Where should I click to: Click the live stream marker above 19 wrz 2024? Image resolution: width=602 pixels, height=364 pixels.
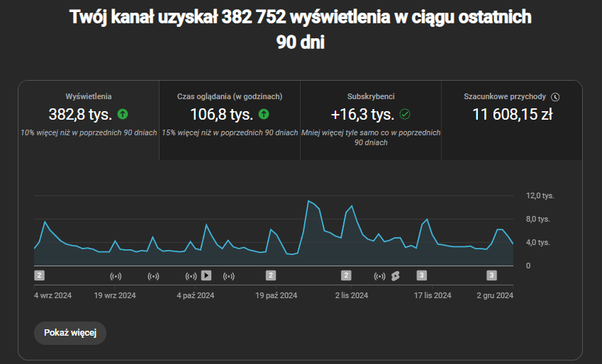tap(116, 275)
